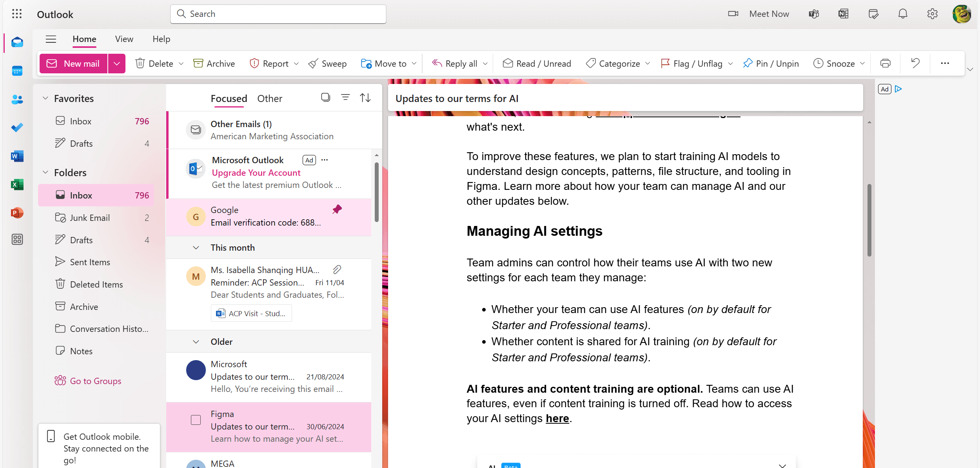Open the People app in sidebar
This screenshot has height=468, width=980.
tap(17, 99)
